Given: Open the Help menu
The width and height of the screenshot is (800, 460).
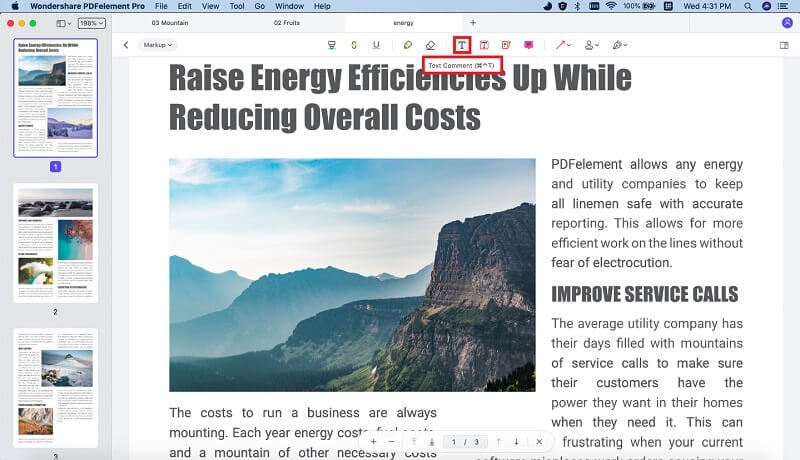Looking at the screenshot, I should click(x=322, y=6).
